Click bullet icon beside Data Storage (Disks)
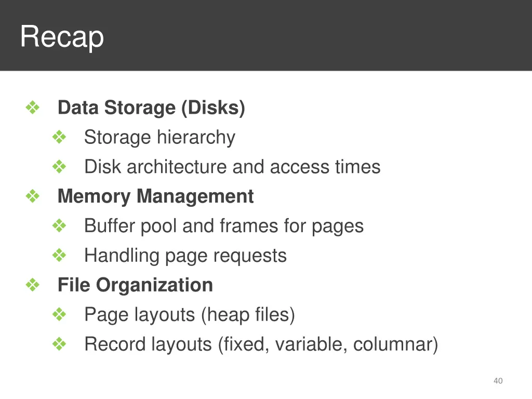The height and width of the screenshot is (399, 532). [33, 108]
